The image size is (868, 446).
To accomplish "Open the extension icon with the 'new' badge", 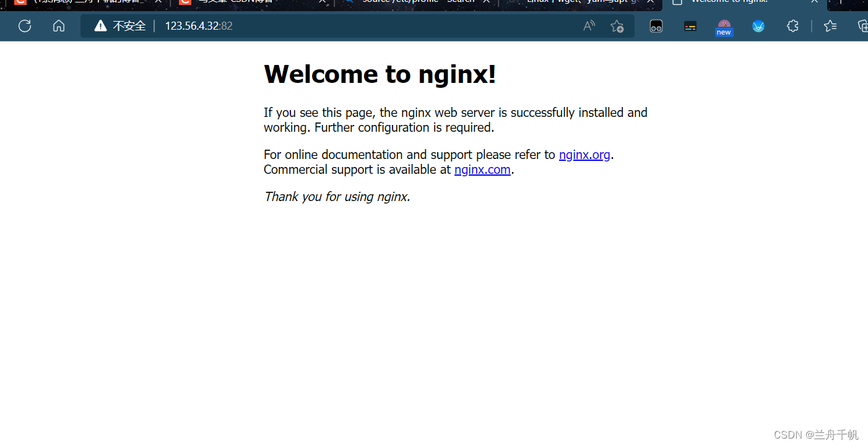I will [x=724, y=27].
